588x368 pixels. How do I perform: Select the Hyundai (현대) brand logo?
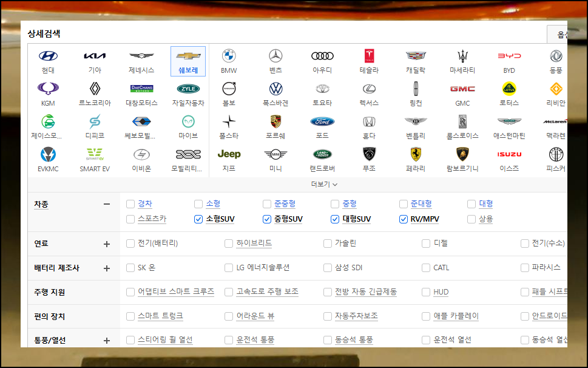pos(48,56)
